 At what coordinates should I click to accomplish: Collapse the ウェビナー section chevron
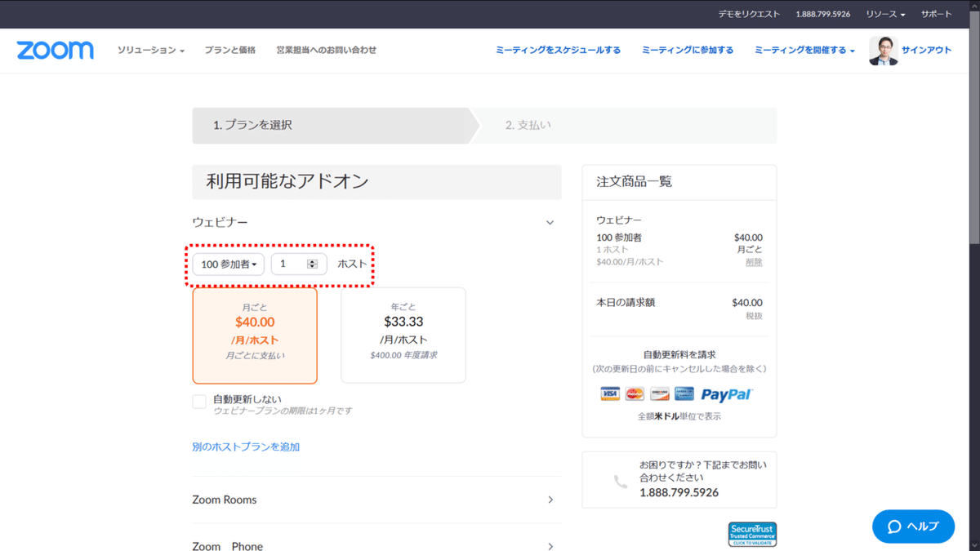550,223
